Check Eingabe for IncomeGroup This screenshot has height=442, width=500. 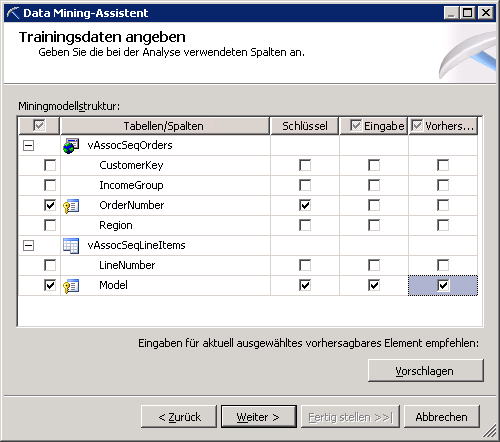374,185
